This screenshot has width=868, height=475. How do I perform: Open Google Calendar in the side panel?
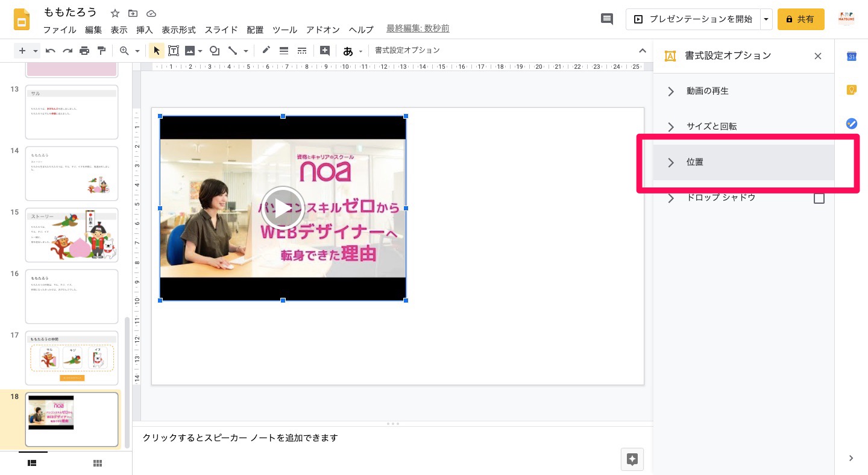pyautogui.click(x=851, y=56)
